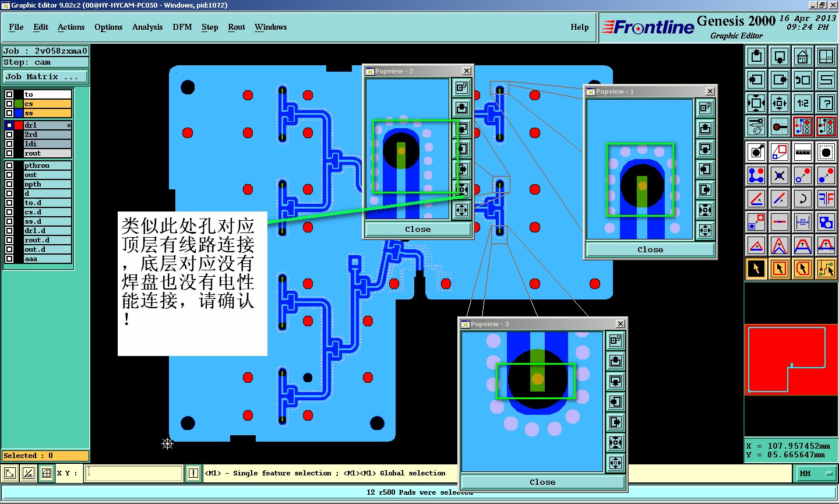839x504 pixels.
Task: Select the 'ldi' layer name
Action: tap(48, 144)
